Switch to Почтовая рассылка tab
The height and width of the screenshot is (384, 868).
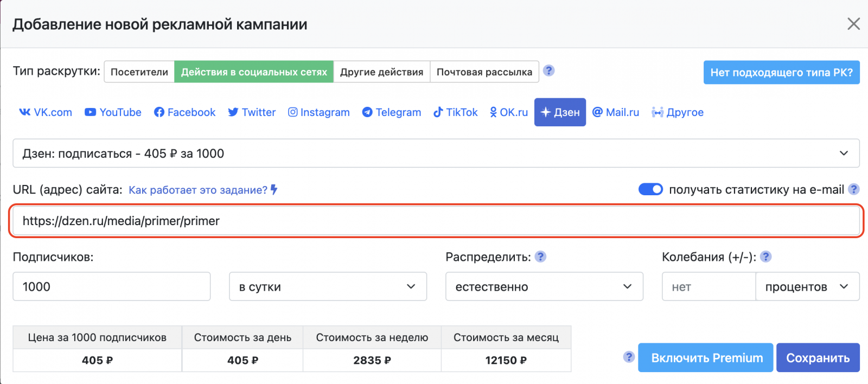pos(484,72)
